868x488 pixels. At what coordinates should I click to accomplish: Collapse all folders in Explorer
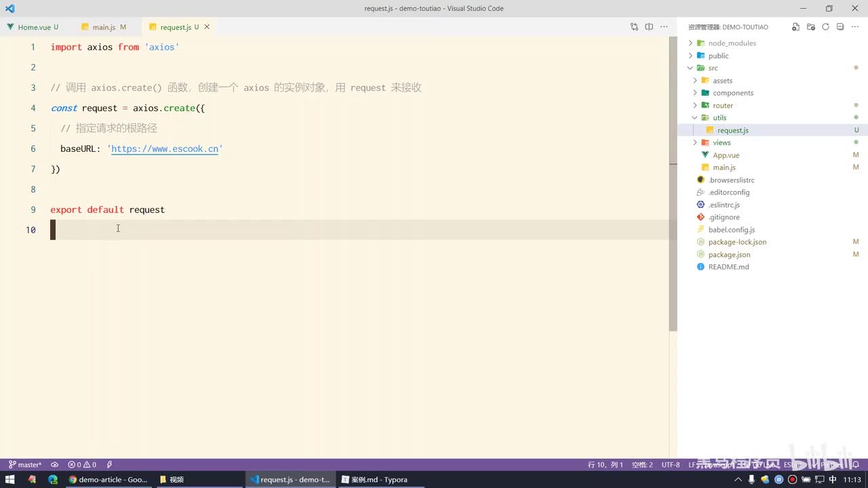click(840, 27)
